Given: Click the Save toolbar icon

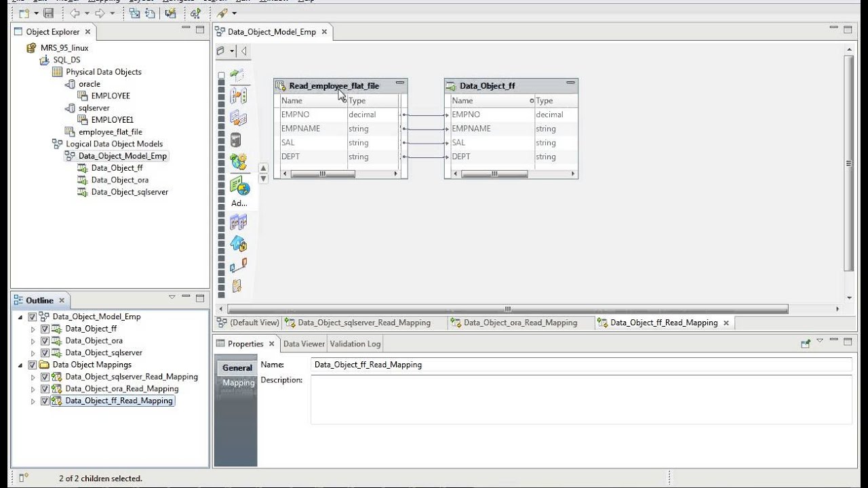Looking at the screenshot, I should pos(48,13).
